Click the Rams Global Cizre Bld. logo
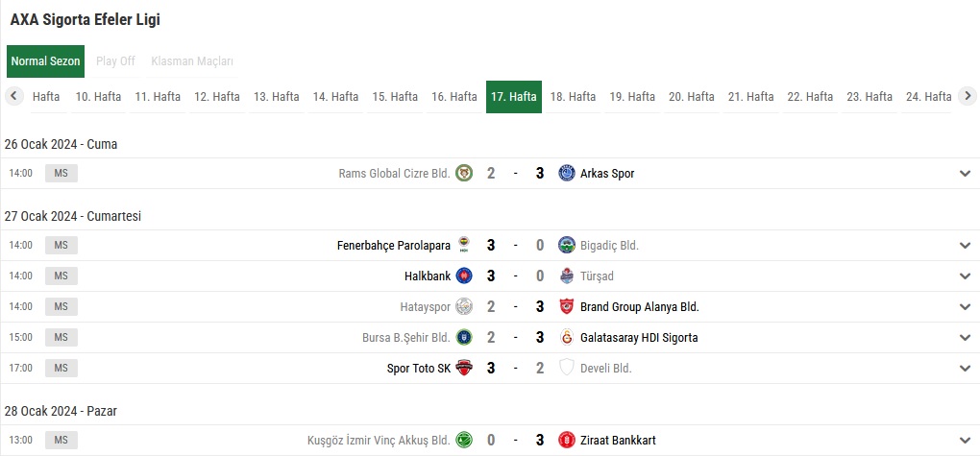 [464, 174]
